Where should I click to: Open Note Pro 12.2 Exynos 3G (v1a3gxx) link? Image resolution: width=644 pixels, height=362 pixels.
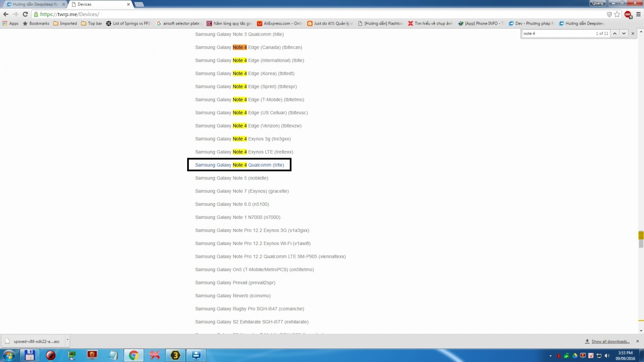pyautogui.click(x=252, y=230)
